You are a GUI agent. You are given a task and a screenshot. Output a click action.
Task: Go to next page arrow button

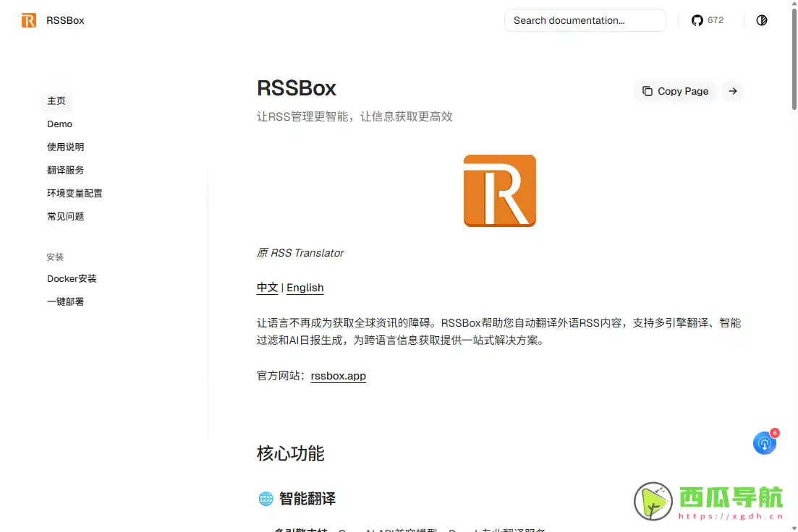(732, 91)
